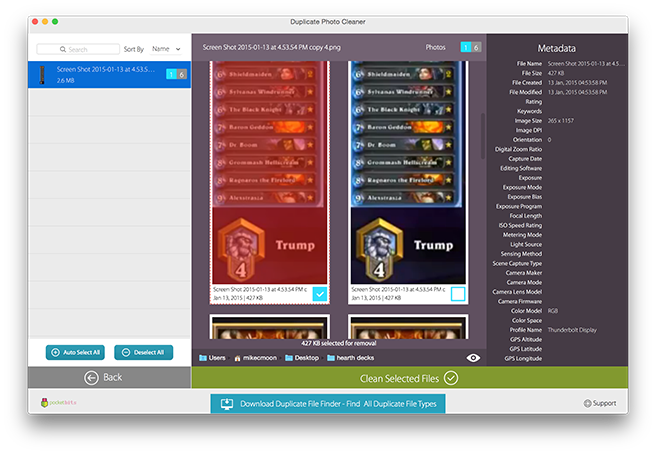Click the checkmark circle icon on Clean Selected Files
This screenshot has width=656, height=454.
click(451, 378)
